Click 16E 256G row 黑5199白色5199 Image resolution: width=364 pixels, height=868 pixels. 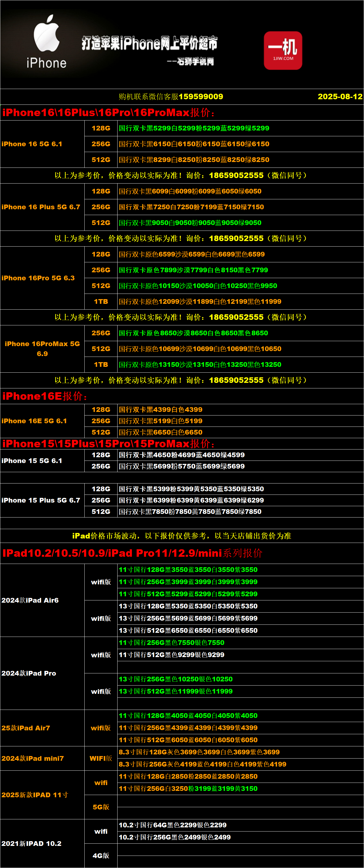tap(240, 421)
